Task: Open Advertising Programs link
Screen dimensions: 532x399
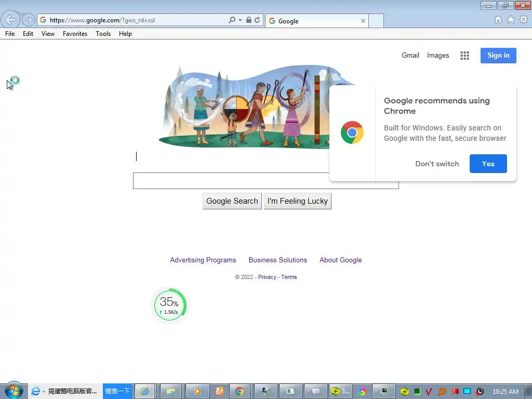Action: click(x=203, y=260)
